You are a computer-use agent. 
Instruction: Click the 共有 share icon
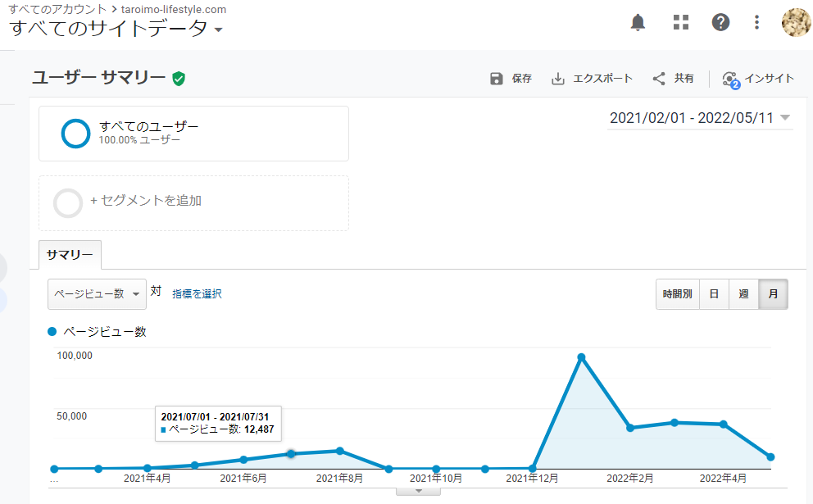coord(658,79)
